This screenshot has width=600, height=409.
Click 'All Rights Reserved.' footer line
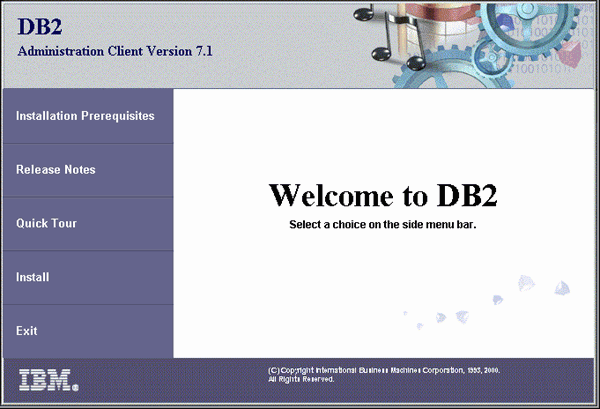[x=301, y=380]
